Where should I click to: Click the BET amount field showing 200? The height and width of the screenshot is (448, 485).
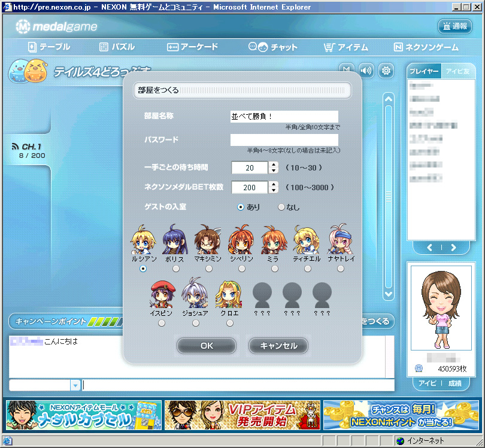tap(249, 188)
